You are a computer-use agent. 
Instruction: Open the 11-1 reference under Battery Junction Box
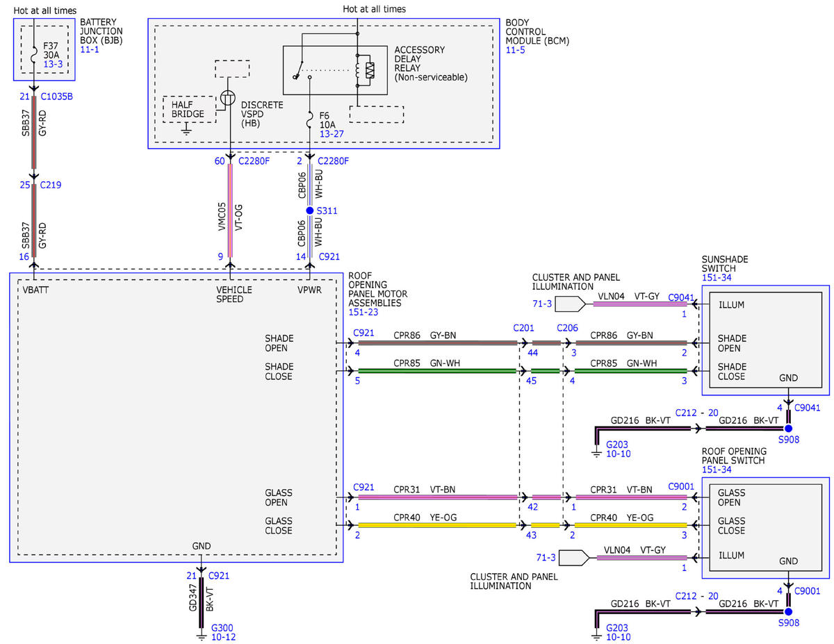point(89,51)
